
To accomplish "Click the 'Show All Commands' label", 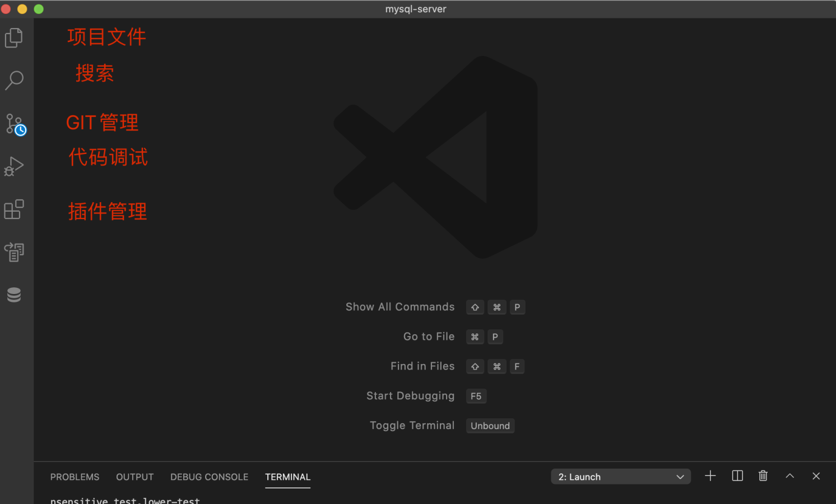I will point(400,307).
